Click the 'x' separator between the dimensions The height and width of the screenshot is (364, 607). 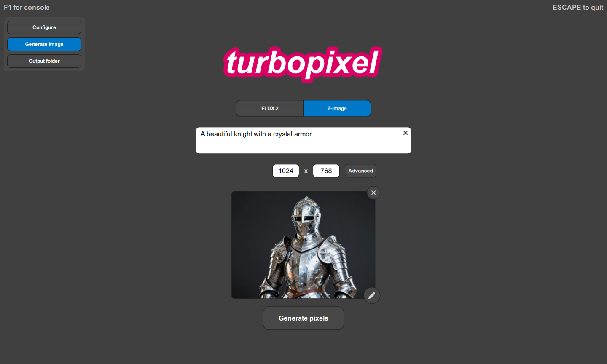tap(306, 171)
